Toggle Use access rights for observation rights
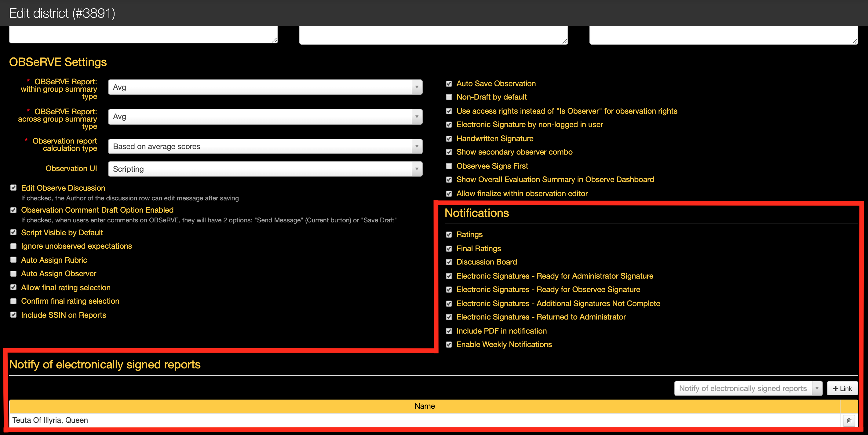 click(x=449, y=111)
